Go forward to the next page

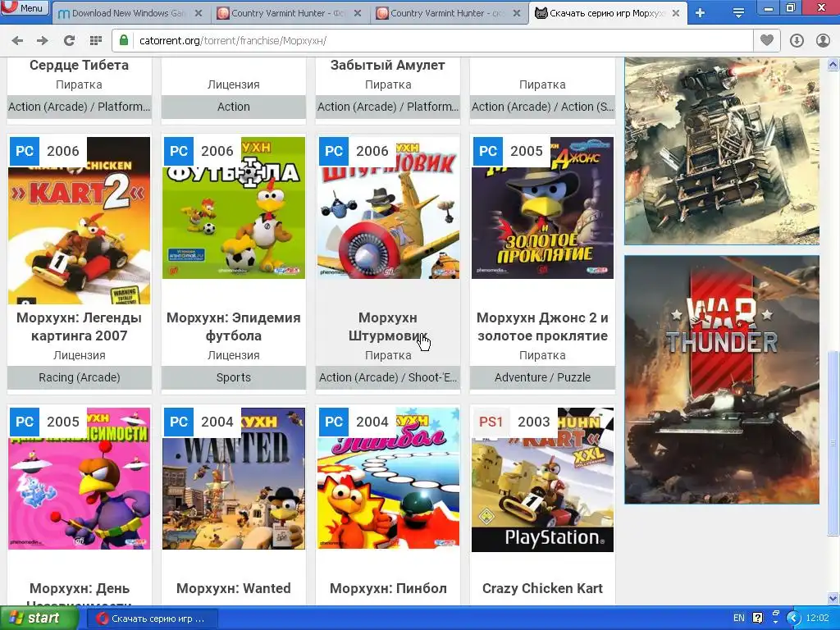point(43,40)
